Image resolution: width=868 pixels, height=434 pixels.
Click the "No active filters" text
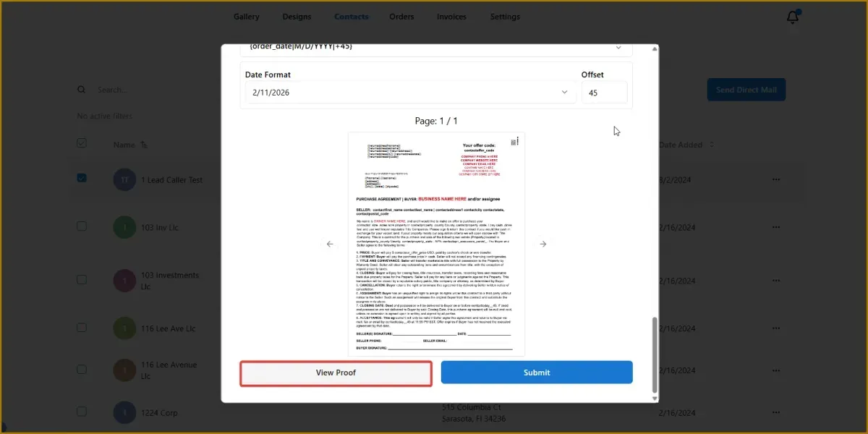click(104, 116)
